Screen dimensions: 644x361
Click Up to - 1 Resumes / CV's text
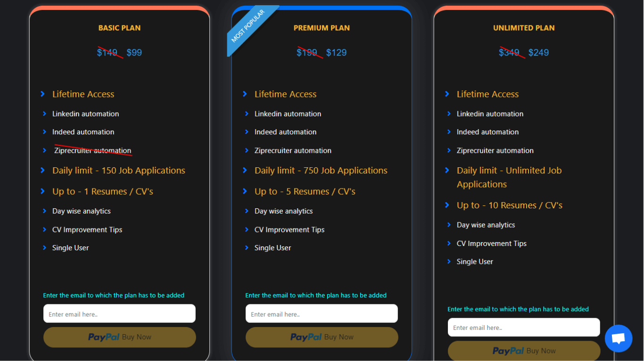(x=103, y=191)
